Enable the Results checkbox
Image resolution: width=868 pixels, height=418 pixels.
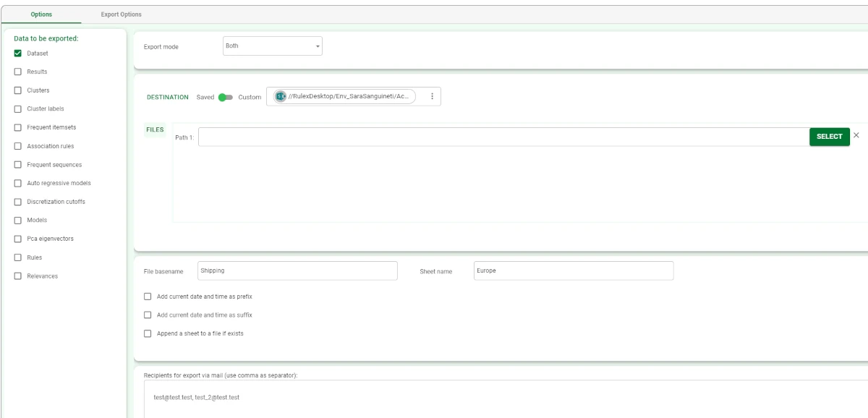coord(18,72)
